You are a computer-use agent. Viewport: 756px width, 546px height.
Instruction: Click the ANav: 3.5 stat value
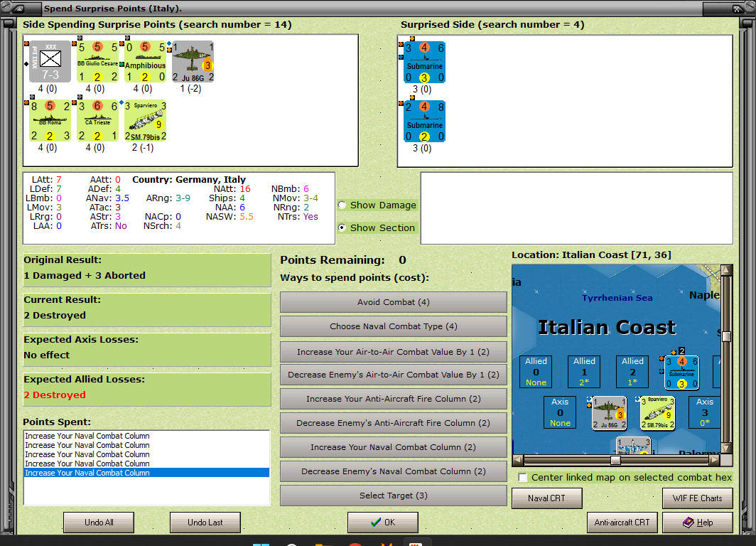tap(122, 198)
